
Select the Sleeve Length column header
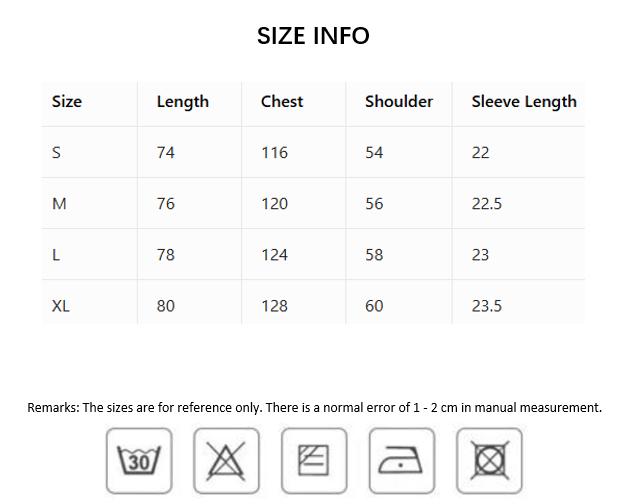point(524,101)
